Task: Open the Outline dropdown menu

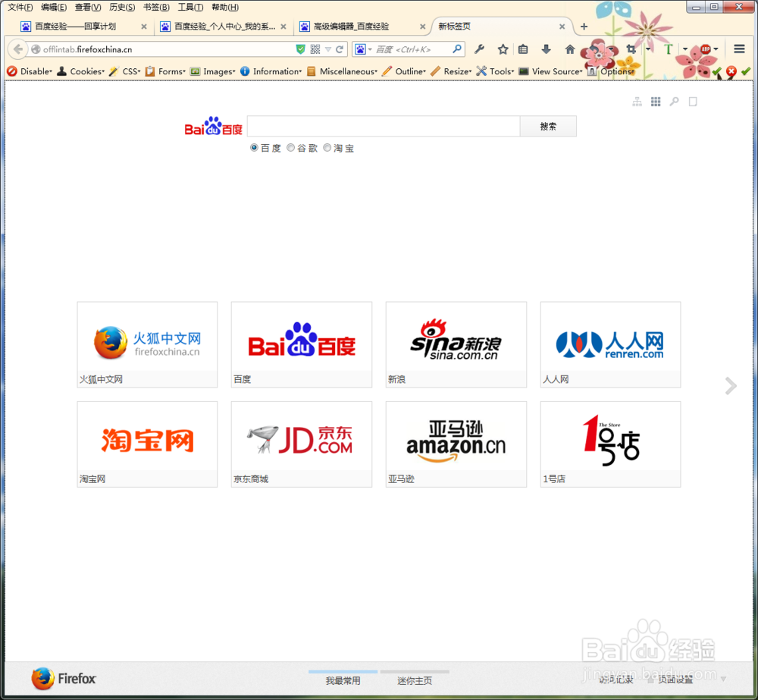Action: coord(404,71)
